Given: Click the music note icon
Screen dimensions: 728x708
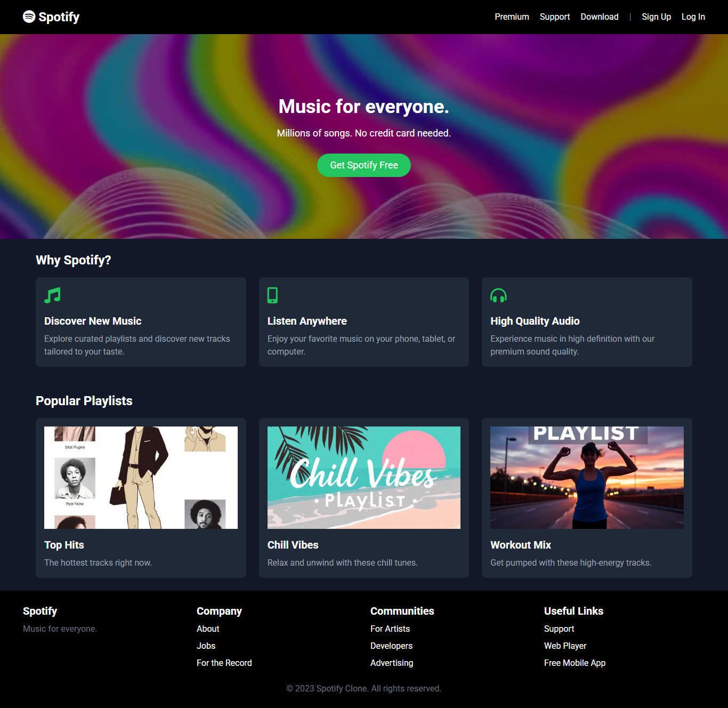Looking at the screenshot, I should point(52,295).
